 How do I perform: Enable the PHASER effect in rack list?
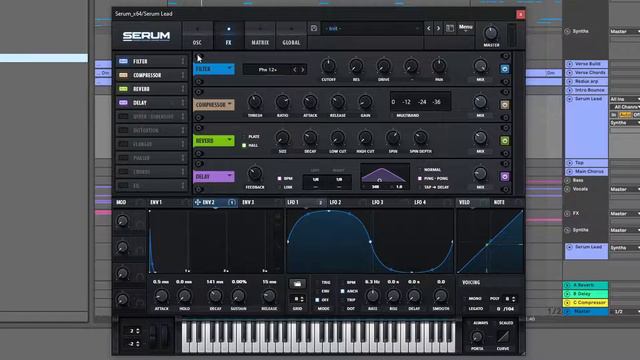[123, 158]
